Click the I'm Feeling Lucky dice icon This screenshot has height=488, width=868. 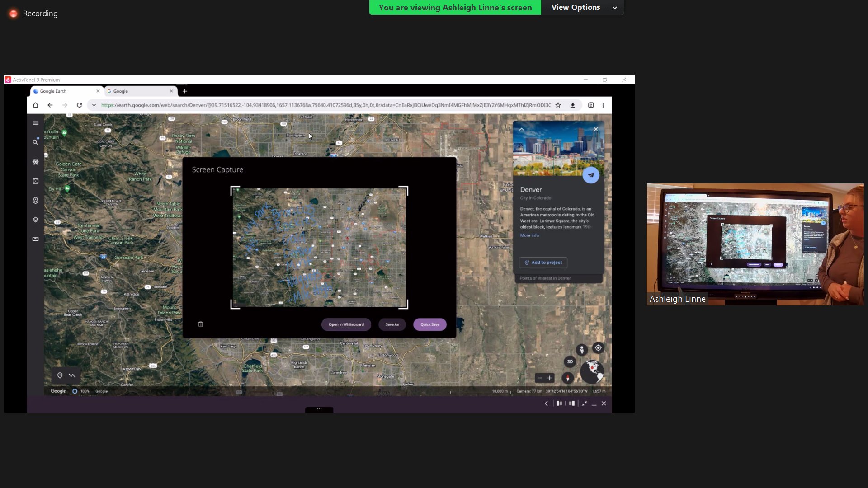pyautogui.click(x=35, y=181)
